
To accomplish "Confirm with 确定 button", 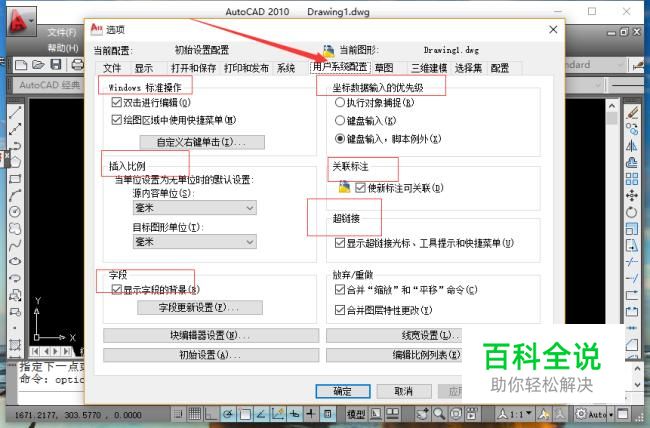I will pos(343,391).
